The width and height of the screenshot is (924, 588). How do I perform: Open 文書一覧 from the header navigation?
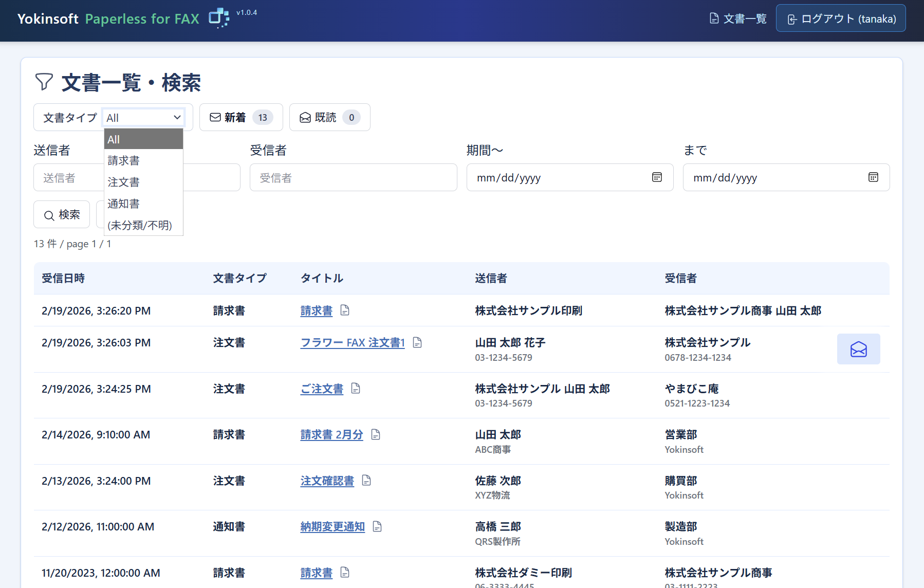737,18
